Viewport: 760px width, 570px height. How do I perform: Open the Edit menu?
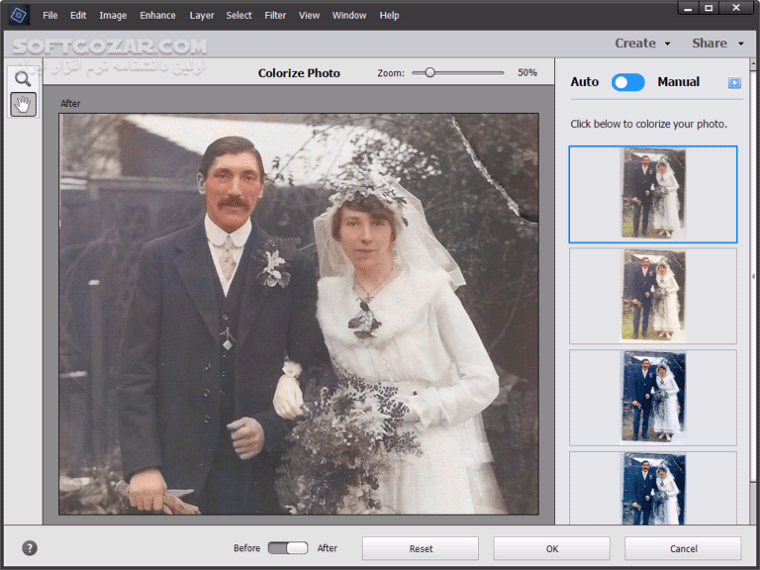pyautogui.click(x=78, y=16)
